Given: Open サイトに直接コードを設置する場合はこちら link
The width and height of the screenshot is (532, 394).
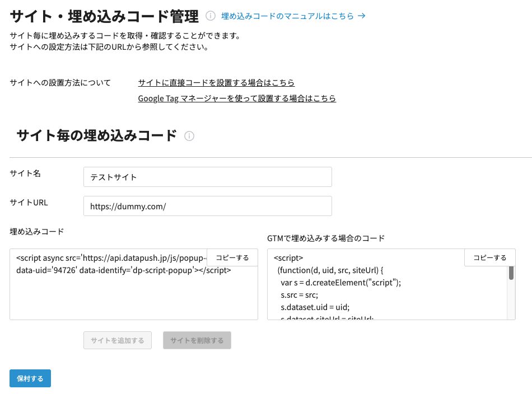Looking at the screenshot, I should point(216,83).
